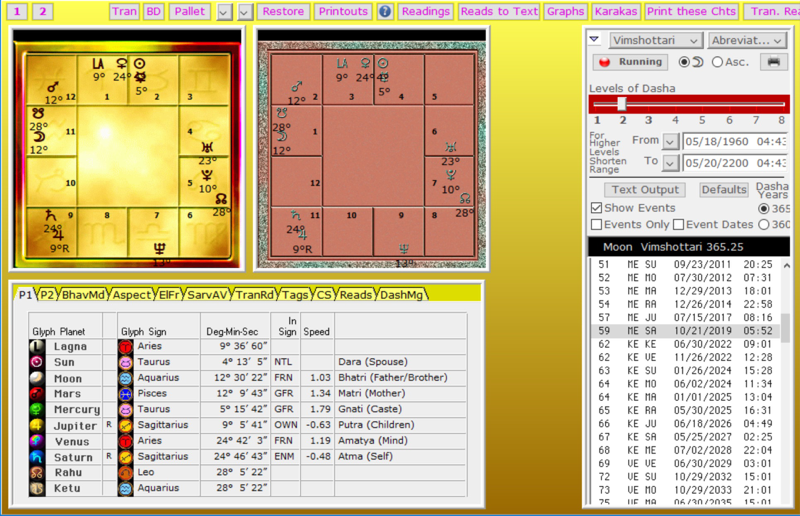This screenshot has height=516, width=800.
Task: Click the Karakas toolbar button
Action: pos(614,12)
